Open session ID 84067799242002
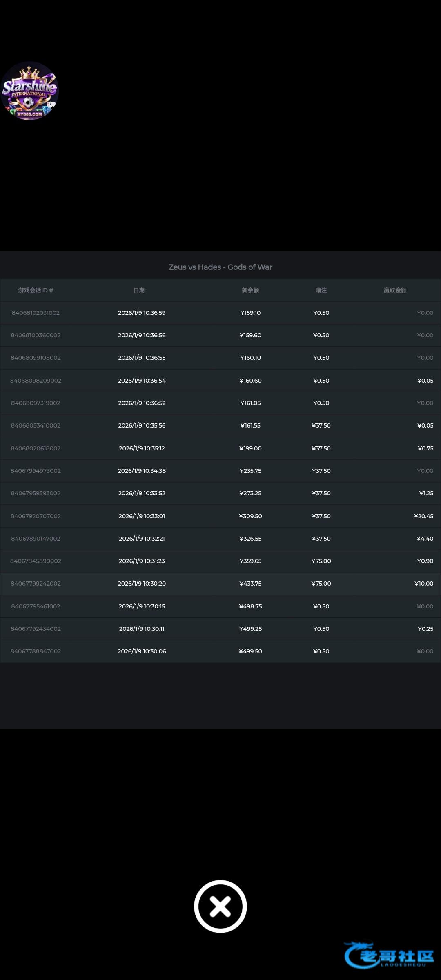This screenshot has height=980, width=441. (x=36, y=584)
